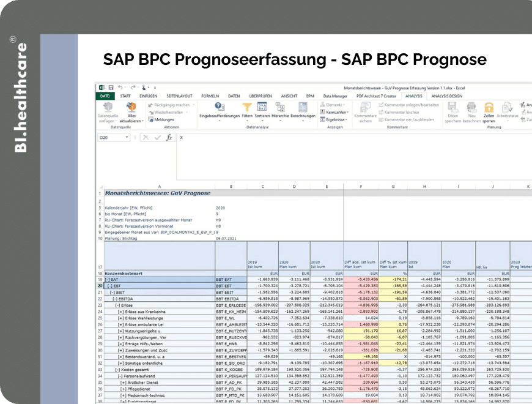
Task: Switch to the SEITENLAYOUT tab
Action: 179,96
